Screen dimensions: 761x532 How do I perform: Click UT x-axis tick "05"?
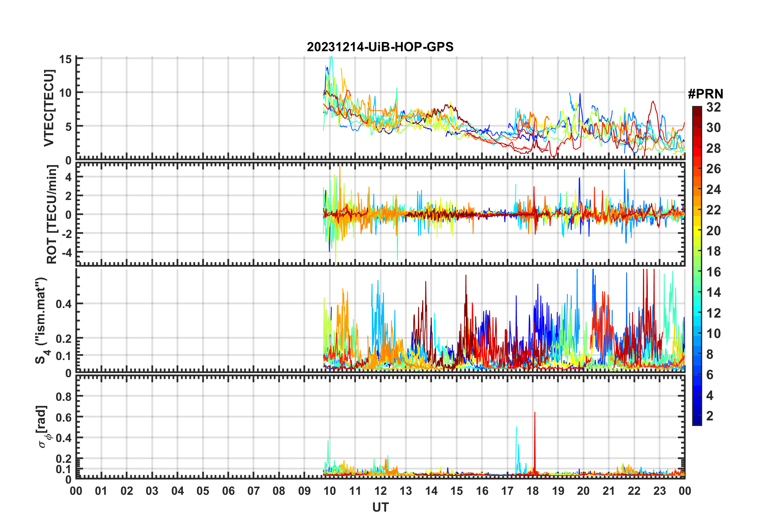click(x=203, y=491)
